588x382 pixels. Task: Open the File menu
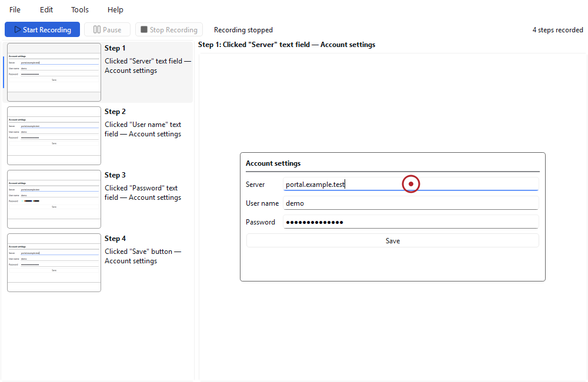coord(15,10)
